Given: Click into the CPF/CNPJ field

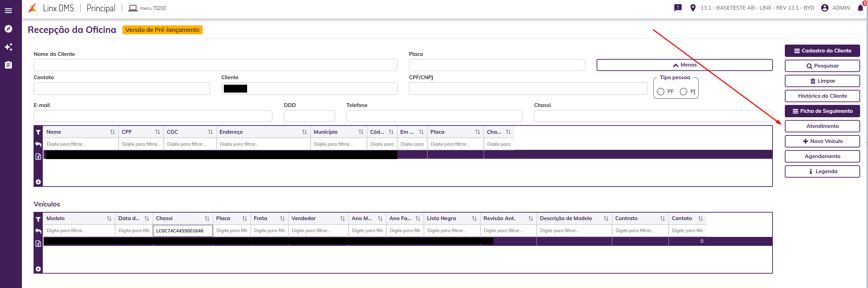Looking at the screenshot, I should (528, 88).
